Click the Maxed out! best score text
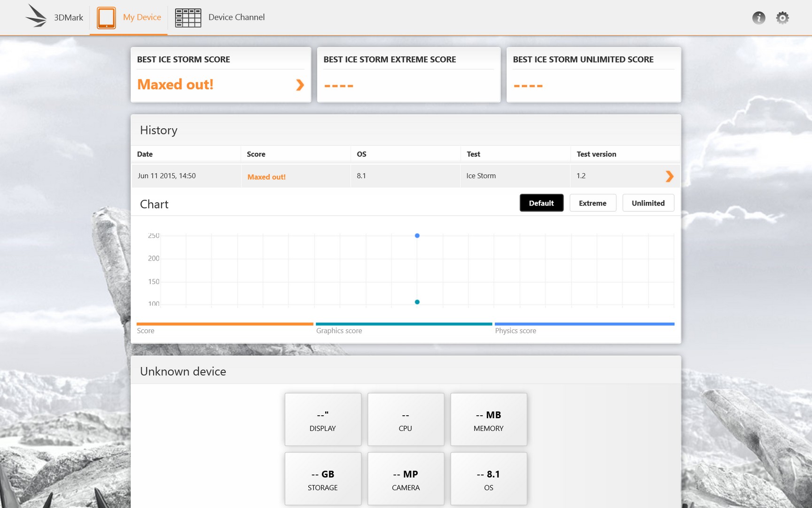The height and width of the screenshot is (508, 812). (x=175, y=85)
